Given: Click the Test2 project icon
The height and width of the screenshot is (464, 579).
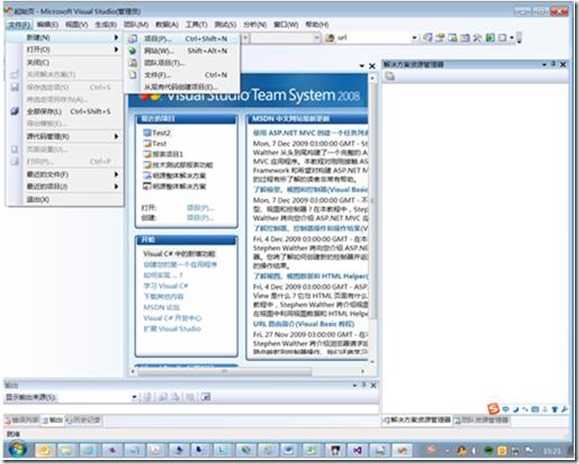Looking at the screenshot, I should (147, 133).
